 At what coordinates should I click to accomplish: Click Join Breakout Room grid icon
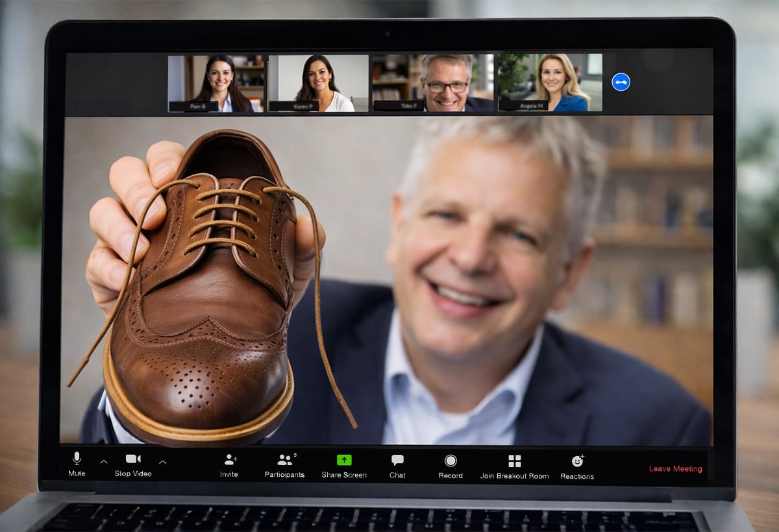coord(514,461)
